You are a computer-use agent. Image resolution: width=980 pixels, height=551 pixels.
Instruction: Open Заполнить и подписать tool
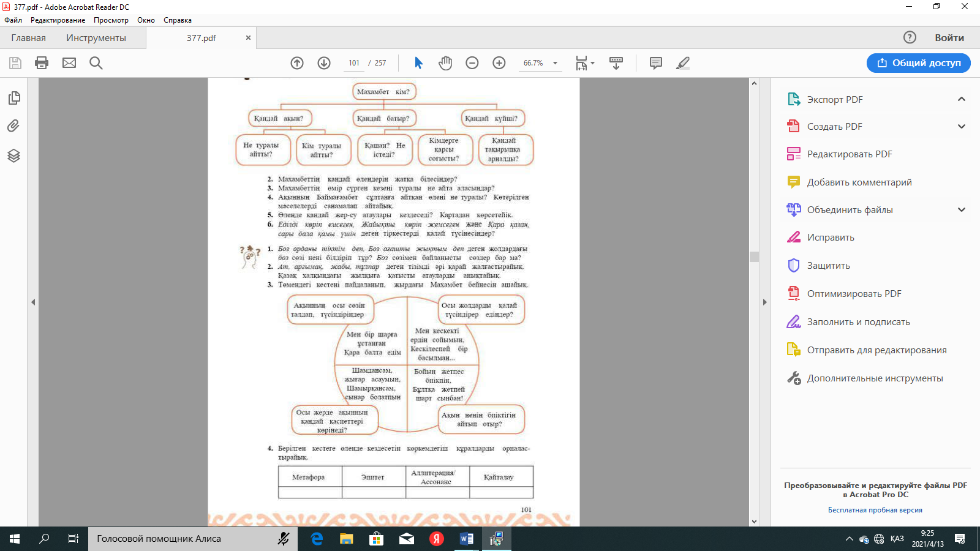pyautogui.click(x=858, y=322)
